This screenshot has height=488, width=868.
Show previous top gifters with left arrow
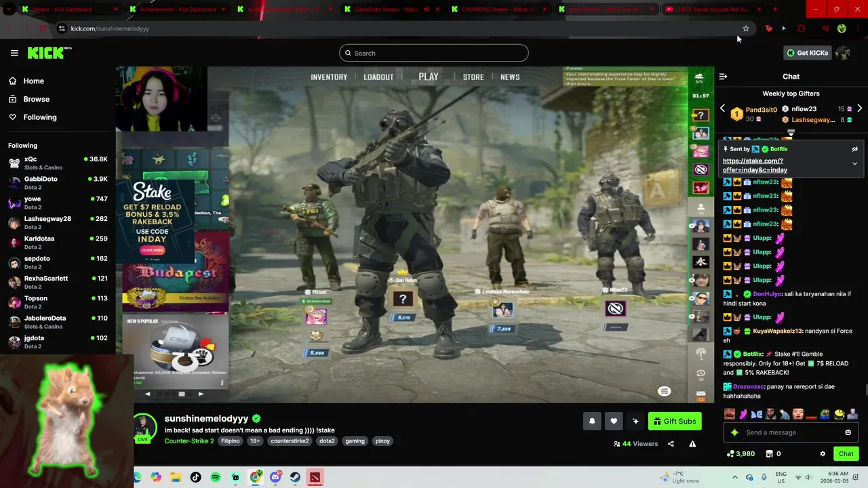coord(722,108)
